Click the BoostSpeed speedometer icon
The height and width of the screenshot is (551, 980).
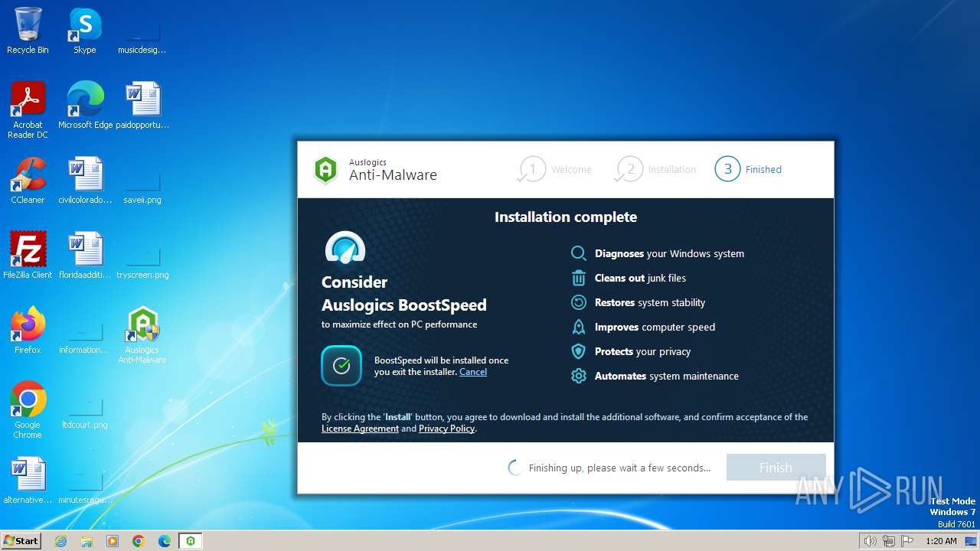pyautogui.click(x=345, y=249)
